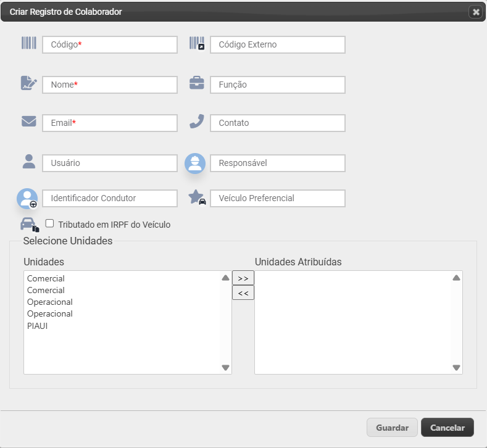Click the hard-hat worker Responsável icon
This screenshot has width=487, height=448.
(195, 164)
